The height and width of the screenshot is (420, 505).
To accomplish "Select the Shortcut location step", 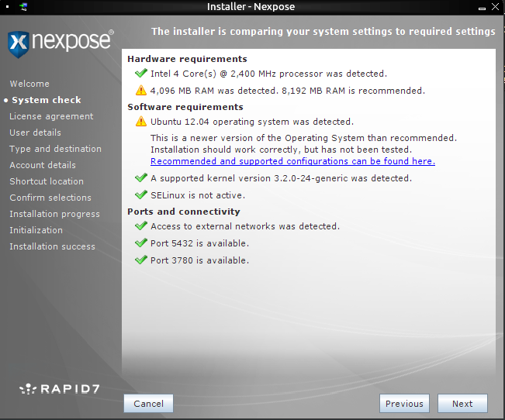I will click(x=47, y=181).
